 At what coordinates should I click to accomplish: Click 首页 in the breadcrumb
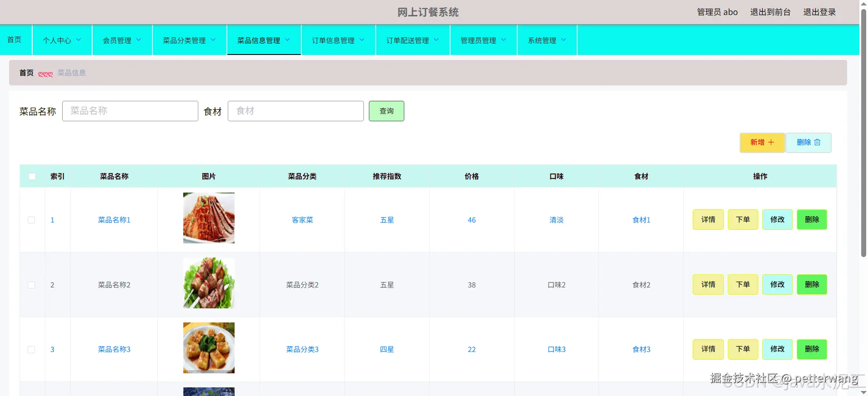(26, 73)
